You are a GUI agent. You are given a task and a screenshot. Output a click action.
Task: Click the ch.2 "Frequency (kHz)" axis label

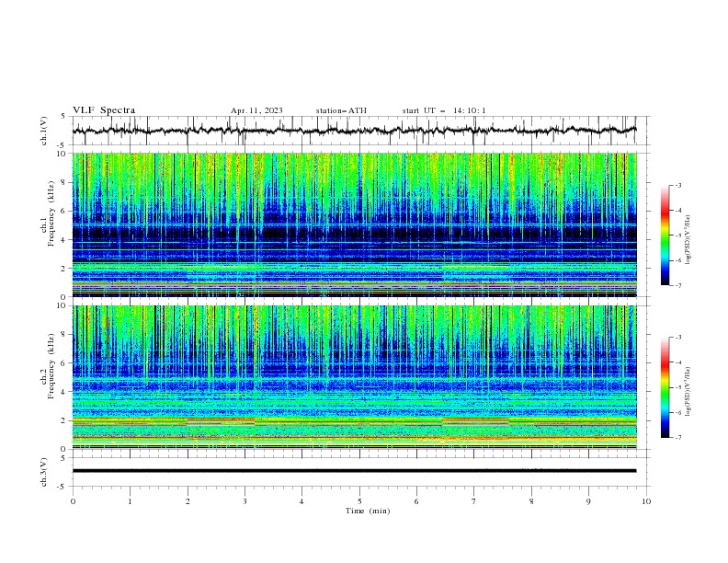click(51, 365)
